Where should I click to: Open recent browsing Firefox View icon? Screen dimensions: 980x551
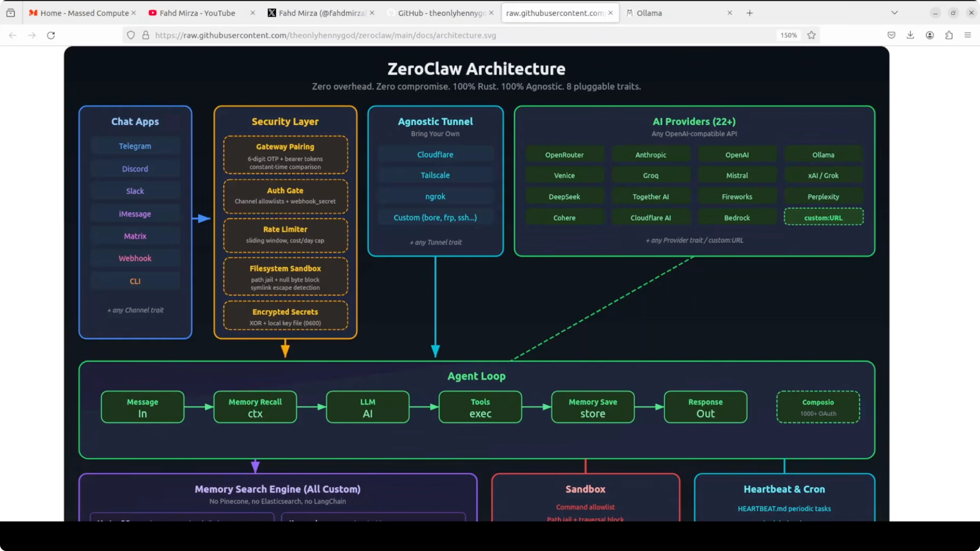click(11, 13)
